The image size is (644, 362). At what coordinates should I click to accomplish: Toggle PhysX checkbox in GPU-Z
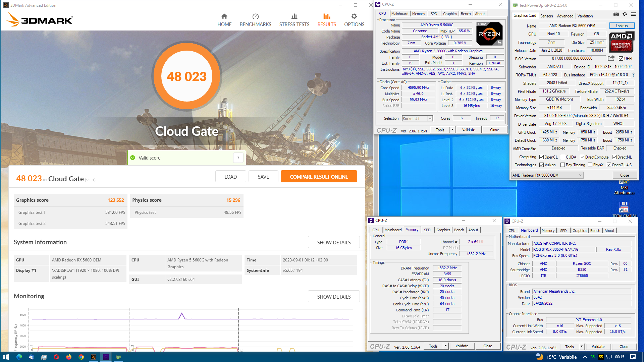(590, 165)
